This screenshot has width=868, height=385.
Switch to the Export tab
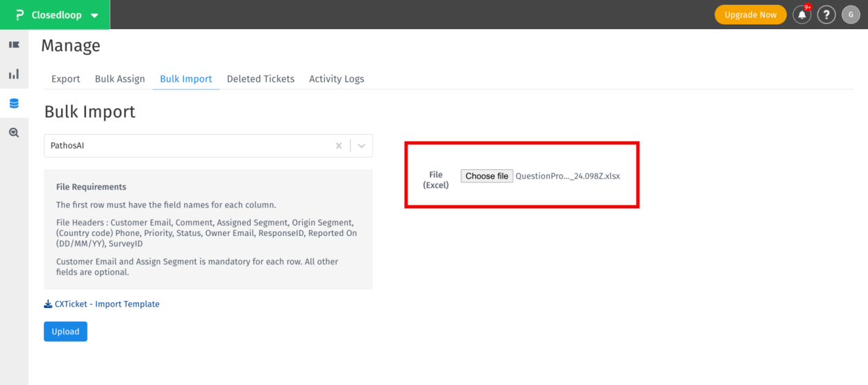[x=66, y=79]
